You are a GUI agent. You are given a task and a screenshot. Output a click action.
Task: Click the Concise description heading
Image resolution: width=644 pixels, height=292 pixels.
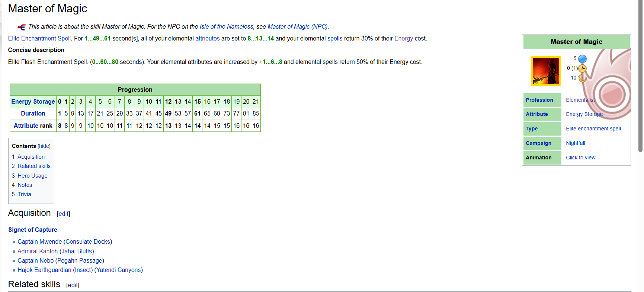click(x=36, y=50)
